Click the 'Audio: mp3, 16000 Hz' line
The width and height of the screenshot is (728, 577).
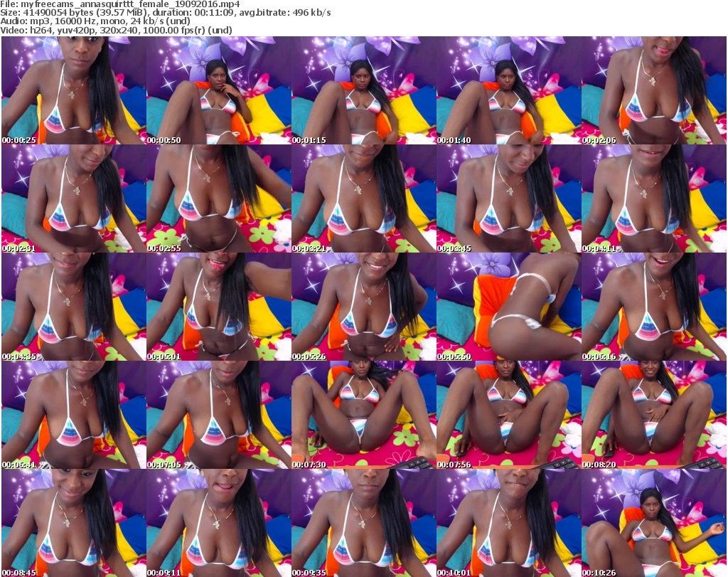pos(95,21)
